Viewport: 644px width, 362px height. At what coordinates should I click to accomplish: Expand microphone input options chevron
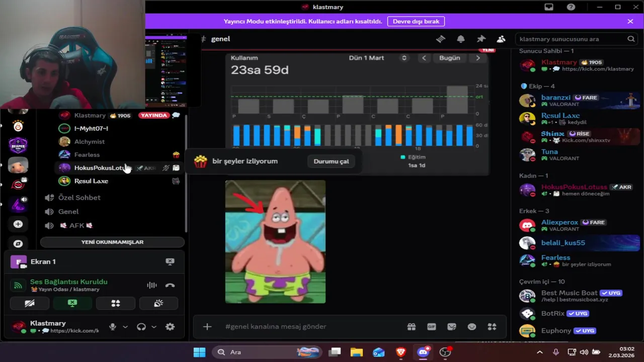125,327
